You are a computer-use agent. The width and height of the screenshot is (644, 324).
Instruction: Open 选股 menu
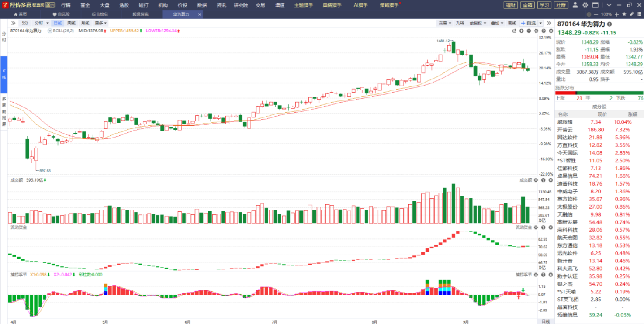(x=124, y=5)
